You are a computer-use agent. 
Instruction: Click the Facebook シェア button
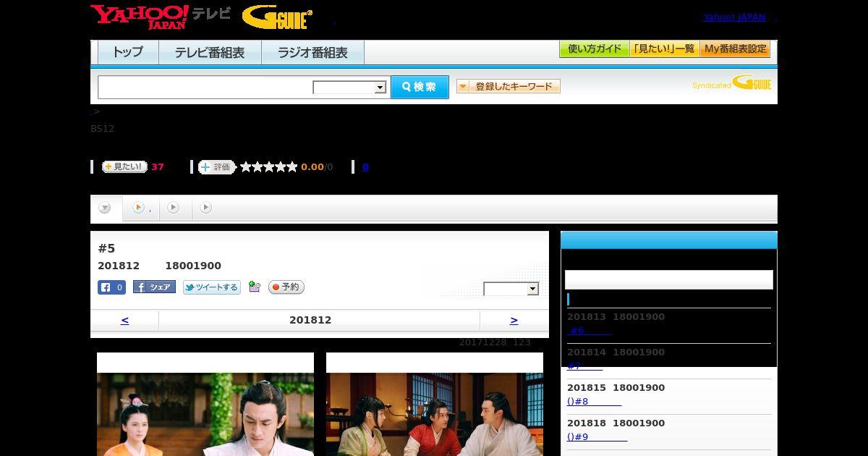click(154, 287)
